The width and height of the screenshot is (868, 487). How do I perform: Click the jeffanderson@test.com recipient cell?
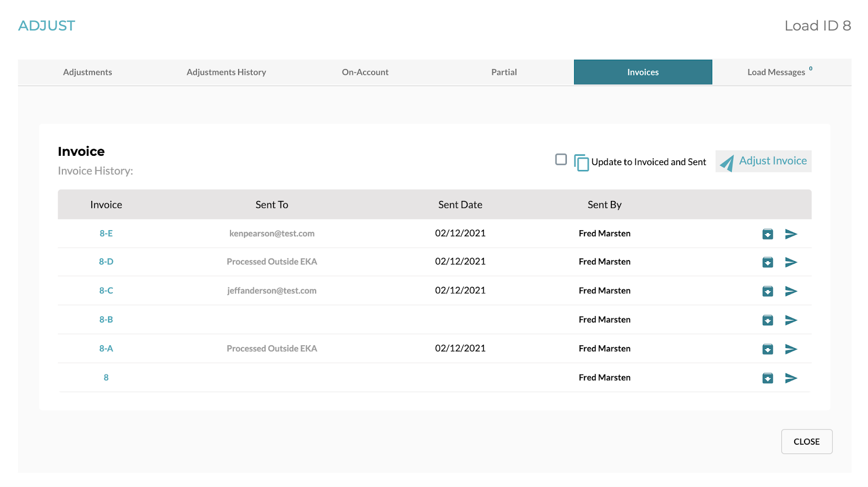[272, 290]
